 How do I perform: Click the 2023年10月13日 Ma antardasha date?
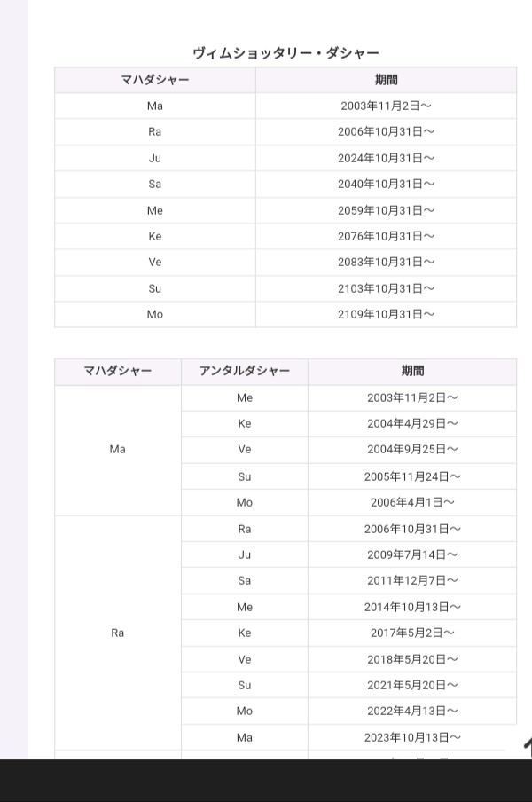pos(412,737)
